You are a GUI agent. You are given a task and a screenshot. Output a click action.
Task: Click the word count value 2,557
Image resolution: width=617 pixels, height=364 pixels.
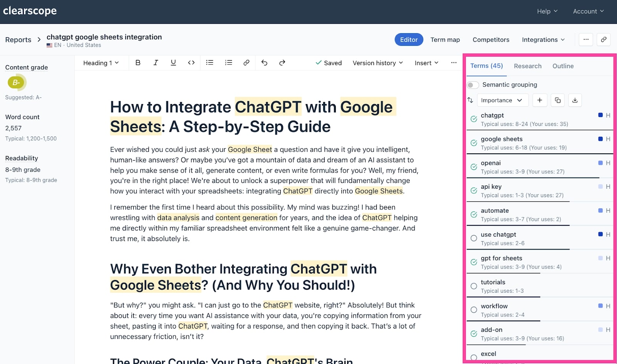pos(13,128)
